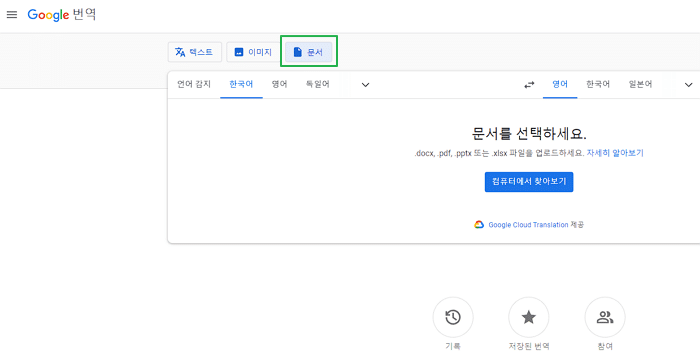700x363 pixels.
Task: Open 저장된 번역 star icon
Action: [529, 317]
